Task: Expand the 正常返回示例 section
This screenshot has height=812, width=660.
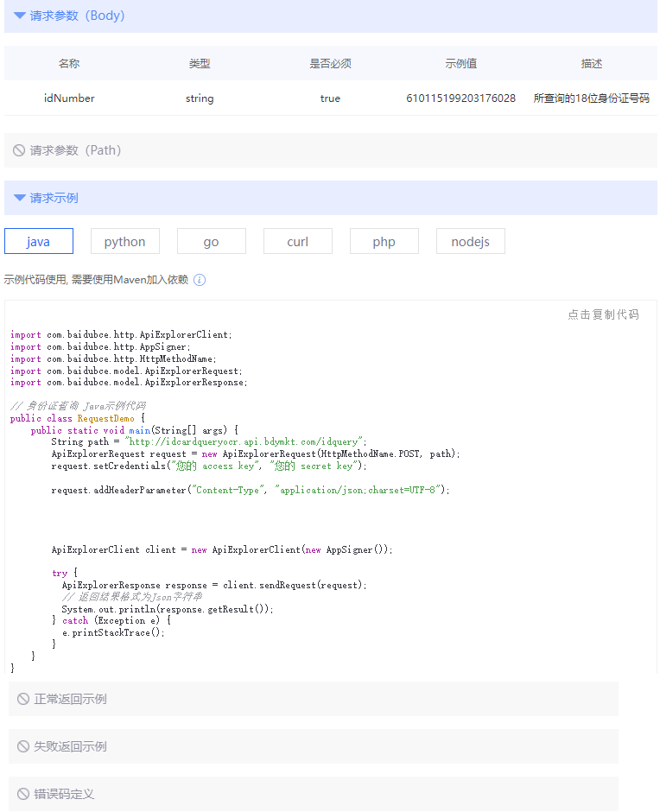Action: [314, 699]
